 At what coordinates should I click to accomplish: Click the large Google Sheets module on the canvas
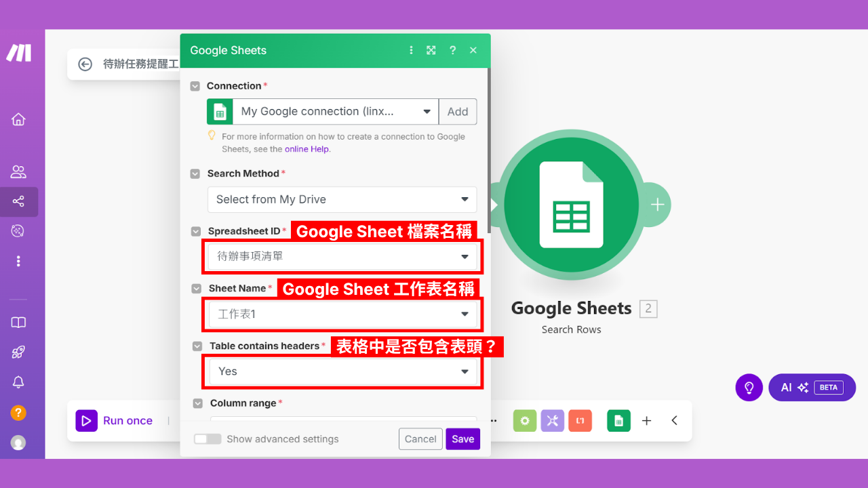point(571,205)
